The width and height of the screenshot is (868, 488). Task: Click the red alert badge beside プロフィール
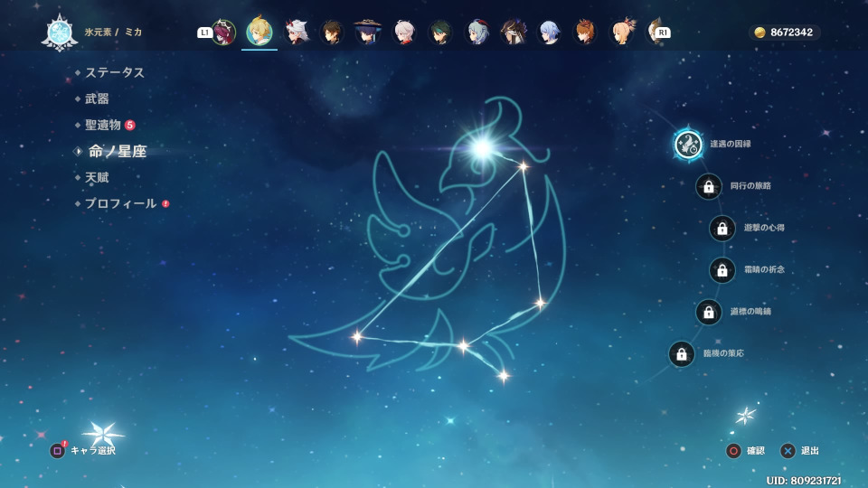(x=165, y=204)
